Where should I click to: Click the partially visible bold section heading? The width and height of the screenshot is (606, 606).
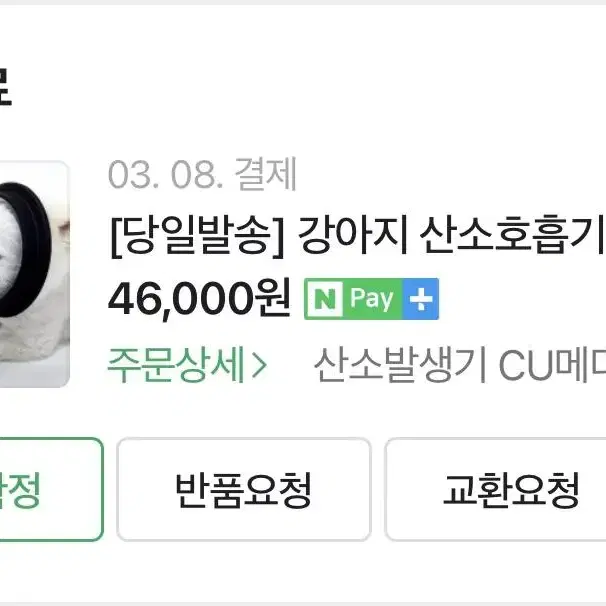tap(5, 87)
